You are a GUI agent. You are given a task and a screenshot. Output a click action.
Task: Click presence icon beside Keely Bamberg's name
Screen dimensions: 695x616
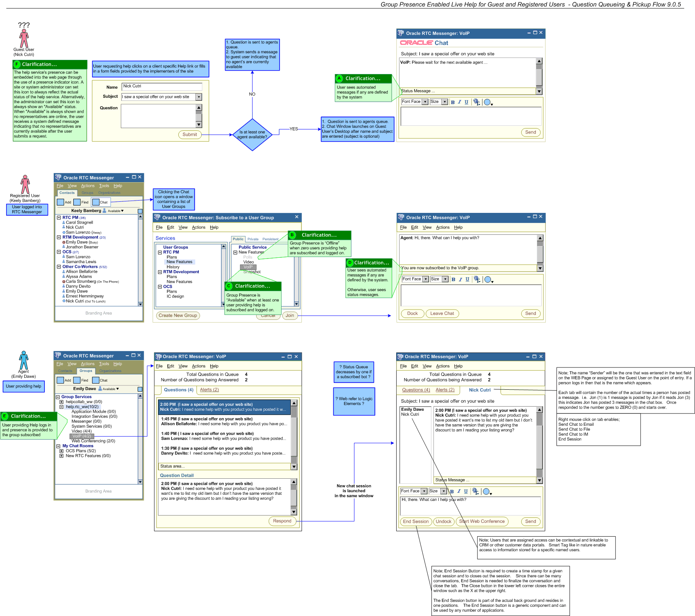(104, 211)
